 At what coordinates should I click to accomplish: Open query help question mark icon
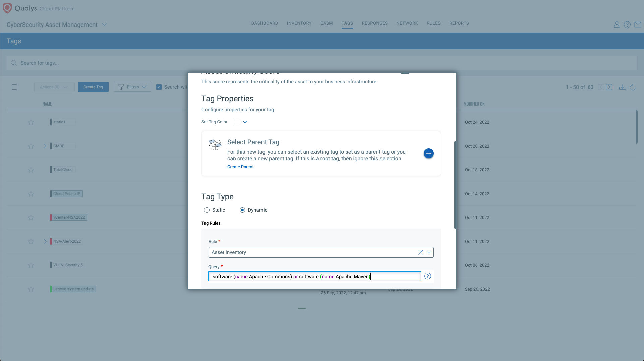427,276
